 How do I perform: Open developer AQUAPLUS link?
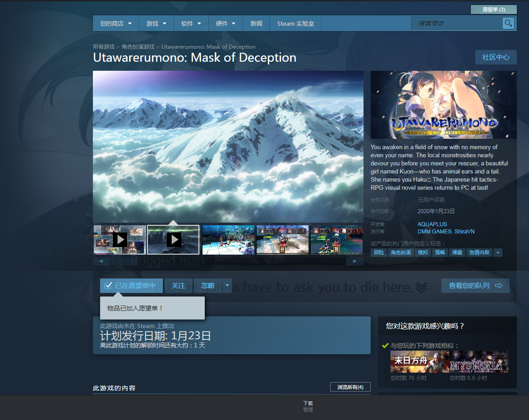coord(432,224)
